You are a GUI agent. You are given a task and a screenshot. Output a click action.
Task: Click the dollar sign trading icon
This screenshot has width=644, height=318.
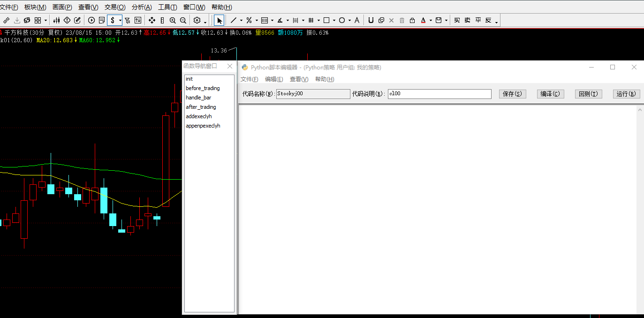113,20
